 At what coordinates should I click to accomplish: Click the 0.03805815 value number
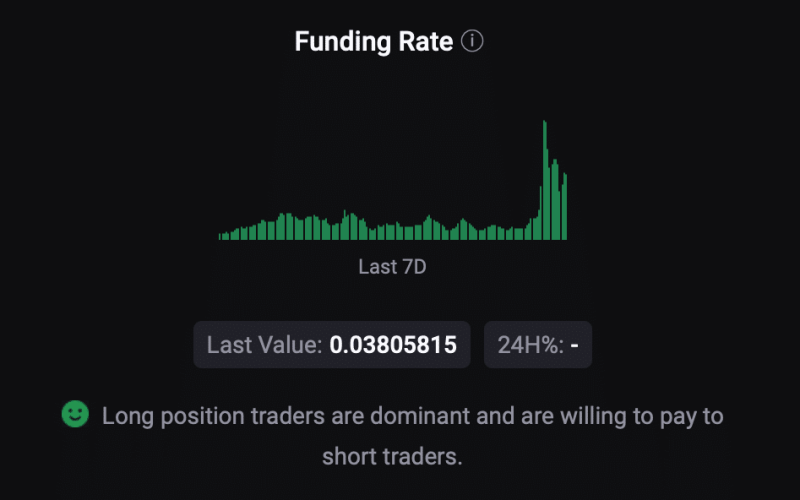tap(393, 345)
